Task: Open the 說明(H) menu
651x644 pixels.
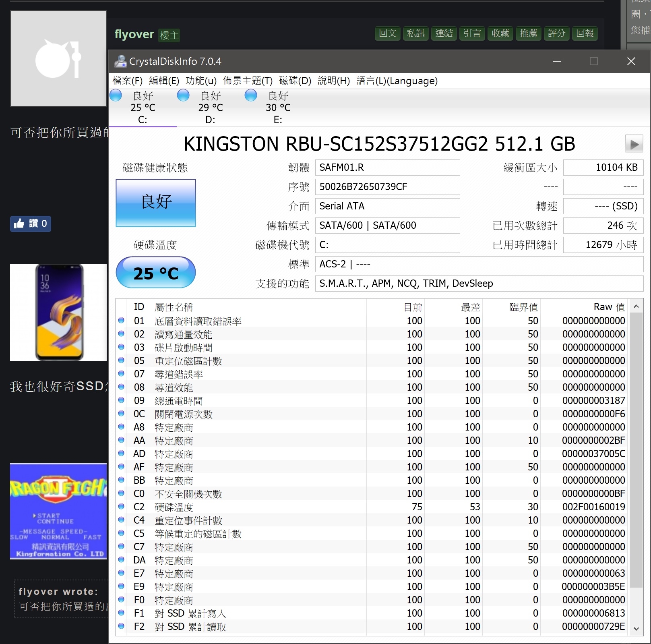Action: pos(333,81)
